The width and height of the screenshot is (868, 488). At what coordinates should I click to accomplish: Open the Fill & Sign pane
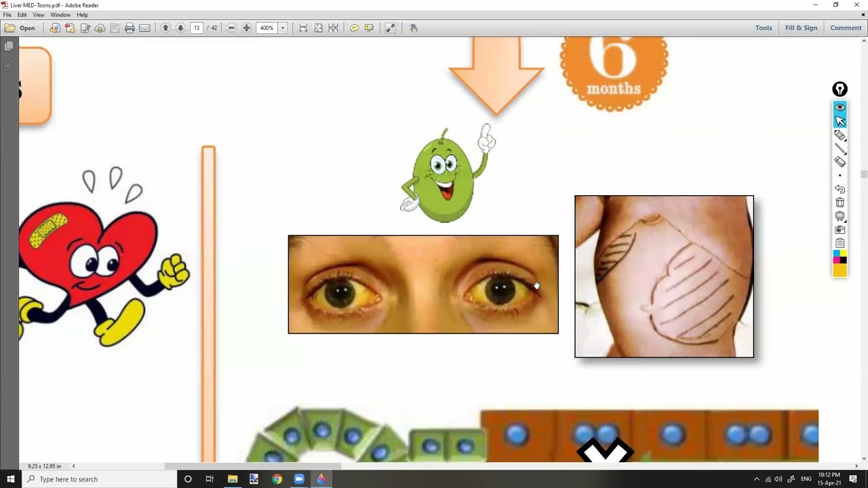pyautogui.click(x=801, y=28)
